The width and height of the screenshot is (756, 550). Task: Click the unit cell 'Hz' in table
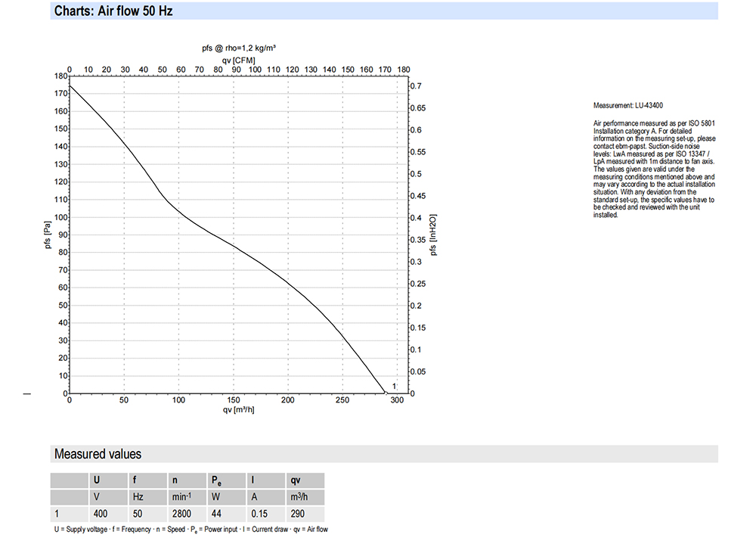pos(147,497)
